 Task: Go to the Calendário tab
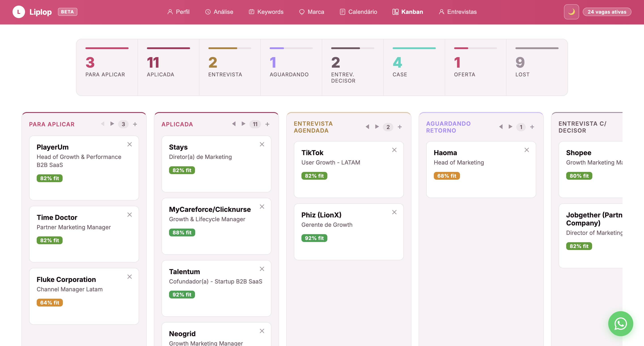pyautogui.click(x=358, y=12)
